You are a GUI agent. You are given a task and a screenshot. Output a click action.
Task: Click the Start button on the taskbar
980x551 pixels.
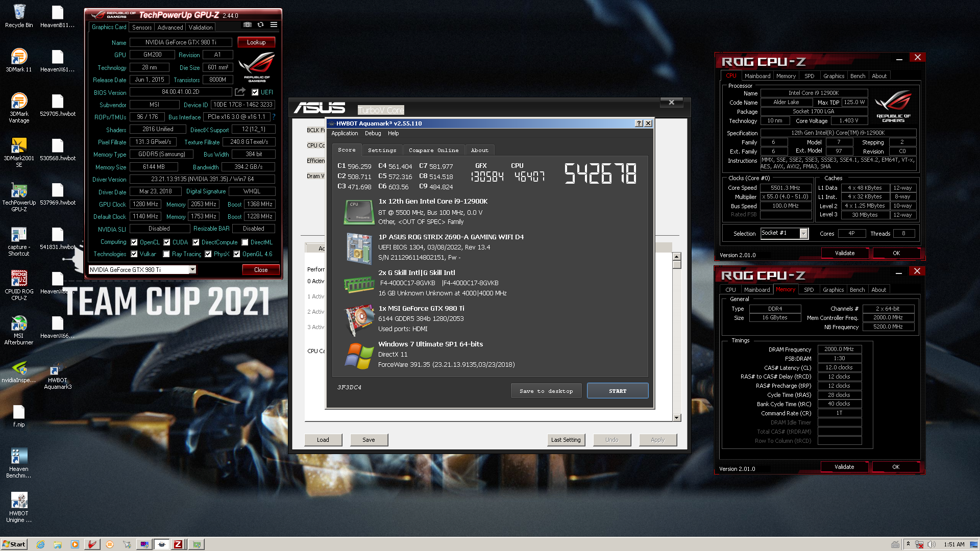tap(14, 544)
